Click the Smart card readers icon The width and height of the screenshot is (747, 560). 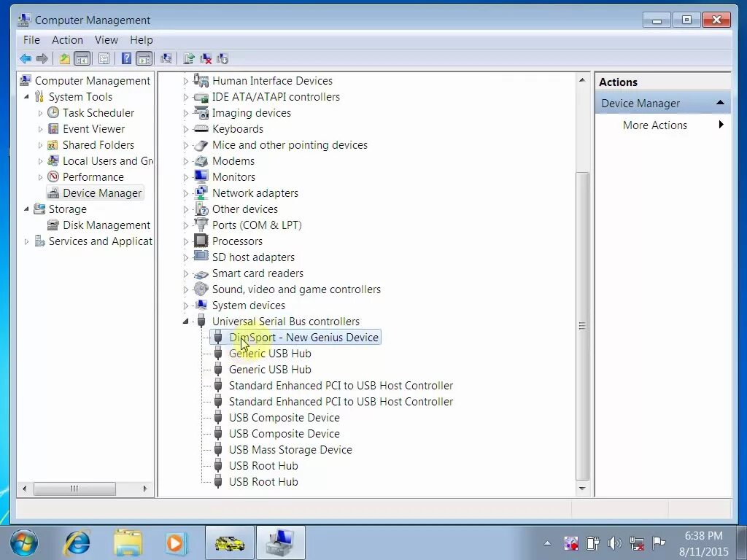[201, 274]
